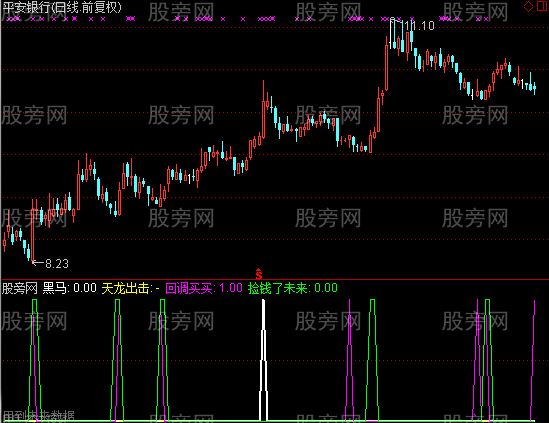
Task: Click the 捡钱了未来: 0.00 indicator label
Action: pyautogui.click(x=293, y=288)
